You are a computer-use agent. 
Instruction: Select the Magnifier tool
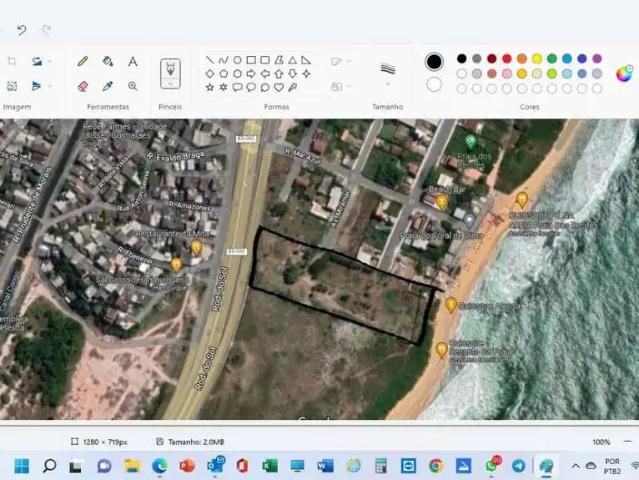pyautogui.click(x=132, y=86)
